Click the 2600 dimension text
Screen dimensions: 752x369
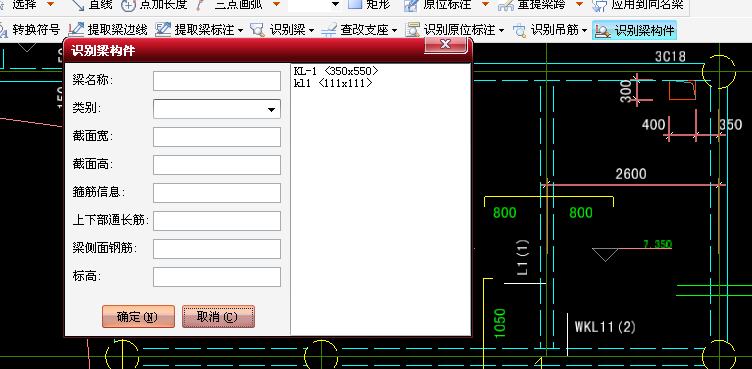631,174
